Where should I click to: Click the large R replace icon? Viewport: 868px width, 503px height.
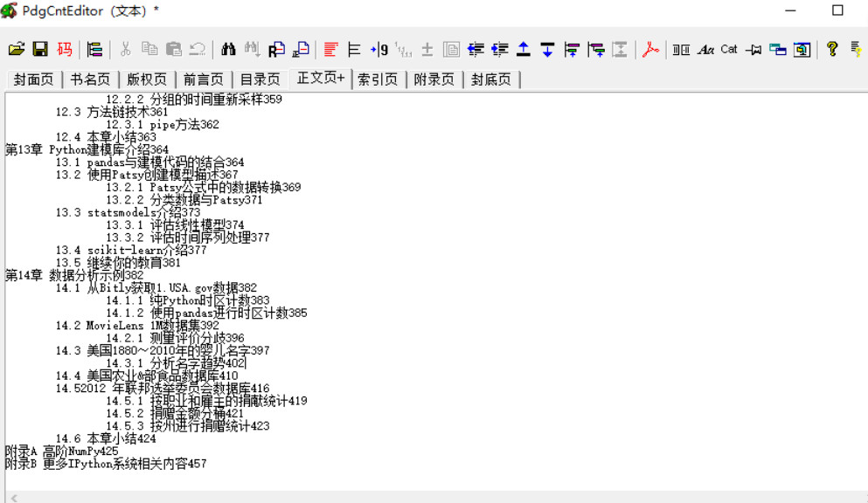pos(276,49)
